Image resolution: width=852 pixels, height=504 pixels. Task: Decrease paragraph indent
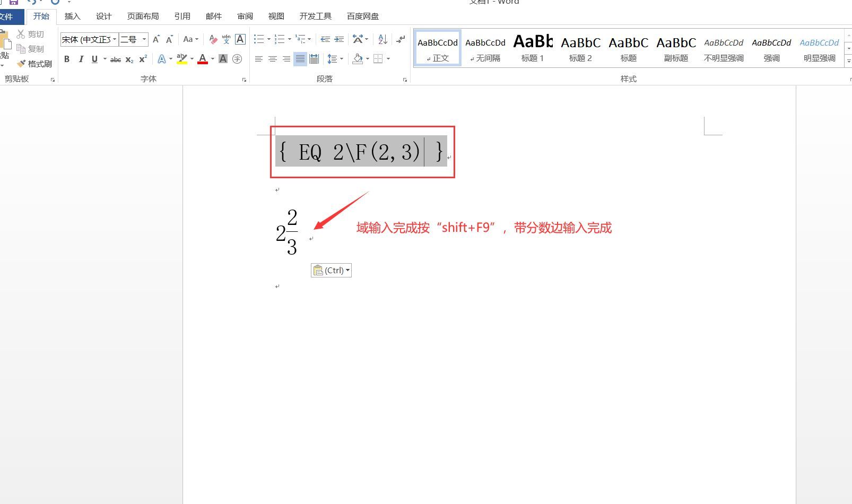click(x=325, y=39)
